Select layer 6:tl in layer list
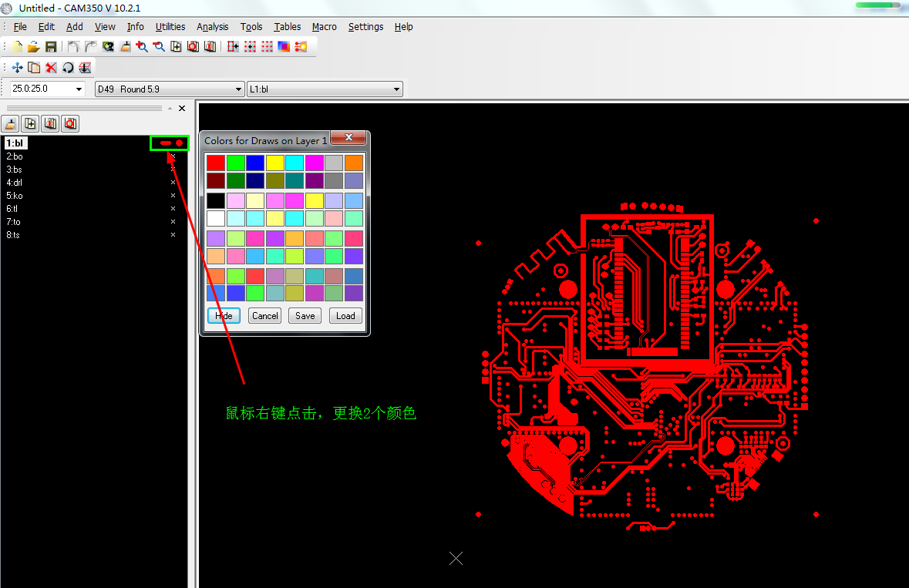Image resolution: width=909 pixels, height=588 pixels. [x=12, y=209]
